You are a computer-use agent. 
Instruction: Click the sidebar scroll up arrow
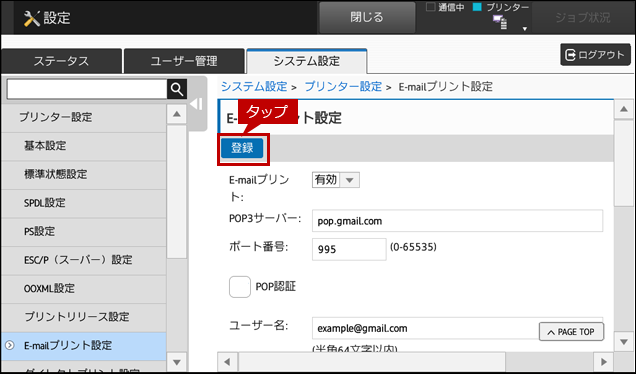tap(177, 114)
